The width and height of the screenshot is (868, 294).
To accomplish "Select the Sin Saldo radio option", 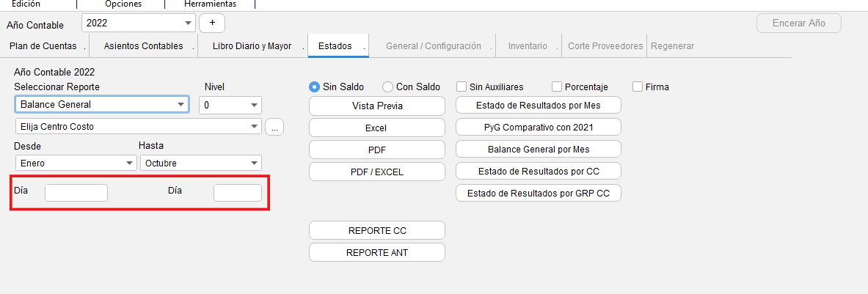I will point(314,87).
